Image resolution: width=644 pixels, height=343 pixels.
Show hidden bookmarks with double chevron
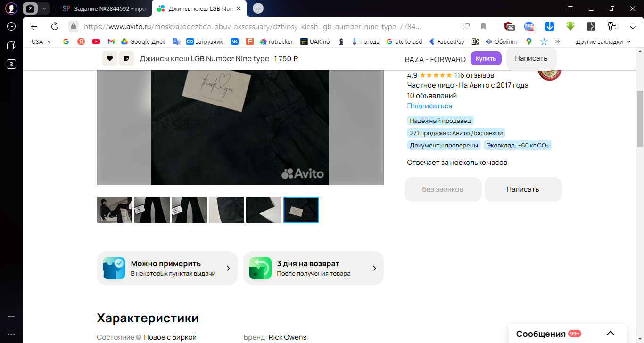pyautogui.click(x=557, y=41)
